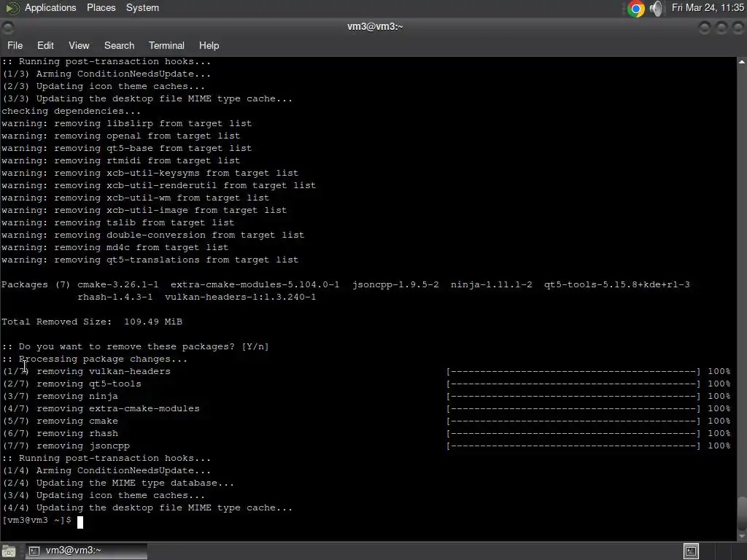Click 'warning: removing double-conversion' line
Viewport: 747px width, 560px height.
coord(153,236)
